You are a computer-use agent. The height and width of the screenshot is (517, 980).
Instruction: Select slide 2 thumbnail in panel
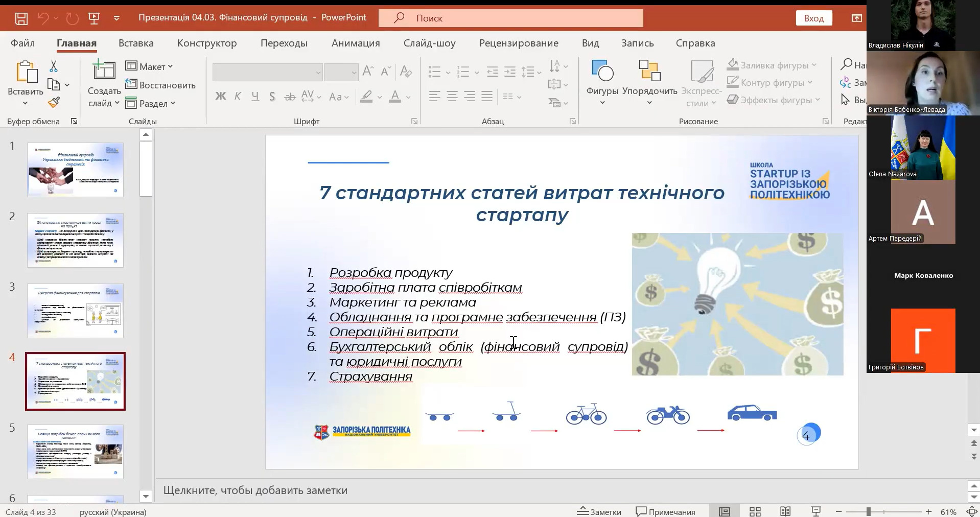coord(75,241)
